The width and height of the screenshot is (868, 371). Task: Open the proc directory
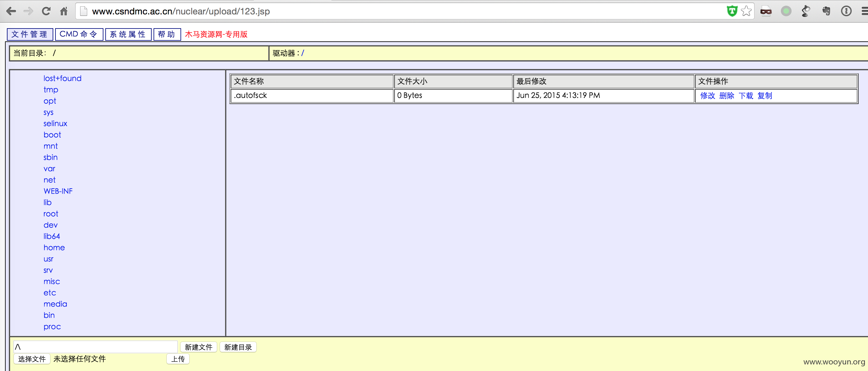tap(52, 327)
